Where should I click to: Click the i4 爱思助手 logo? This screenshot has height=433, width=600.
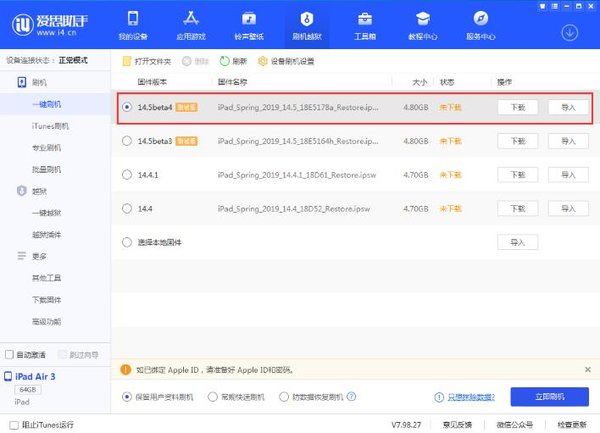tap(50, 25)
